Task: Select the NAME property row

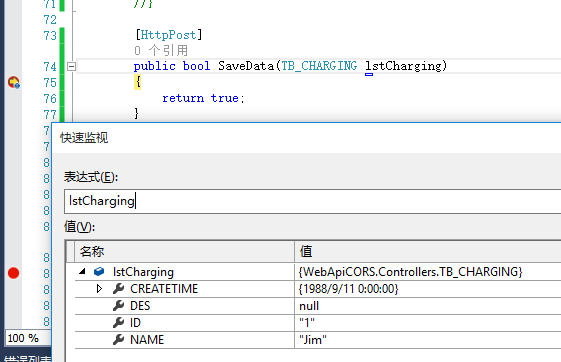Action: tap(318, 339)
